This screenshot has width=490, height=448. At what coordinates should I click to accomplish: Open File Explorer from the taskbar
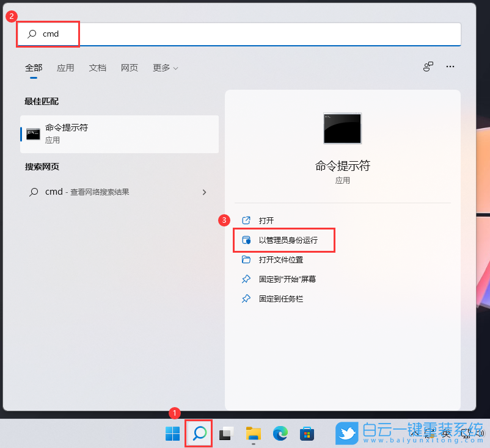click(253, 434)
